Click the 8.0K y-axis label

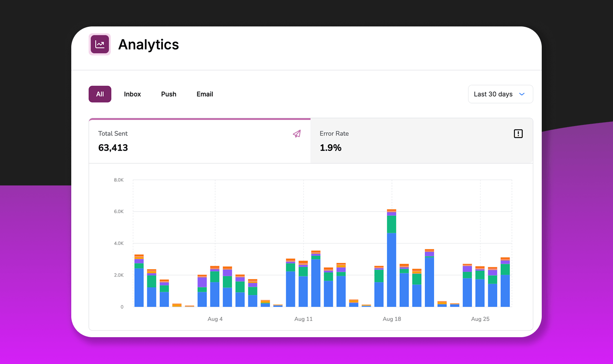click(x=118, y=179)
